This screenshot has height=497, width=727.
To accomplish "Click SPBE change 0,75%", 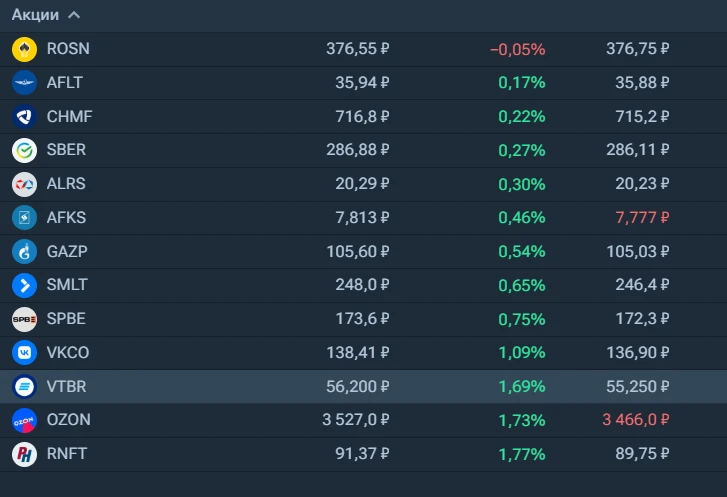I will coord(522,319).
